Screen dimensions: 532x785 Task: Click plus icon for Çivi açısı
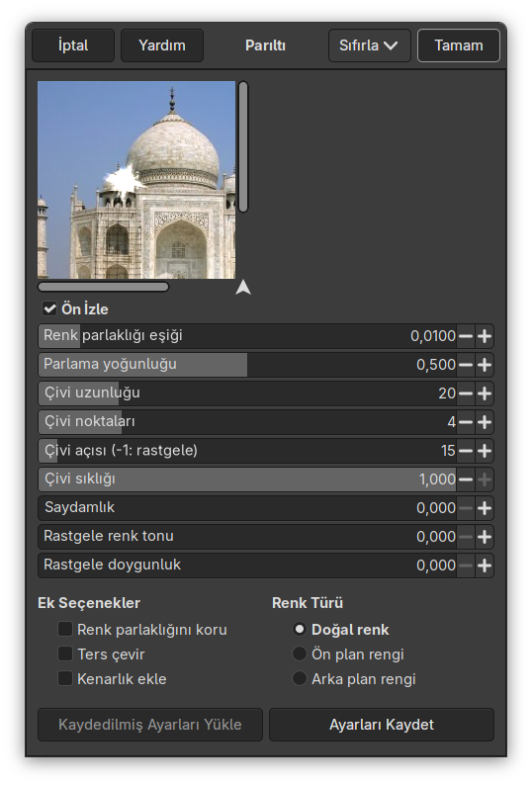click(484, 451)
